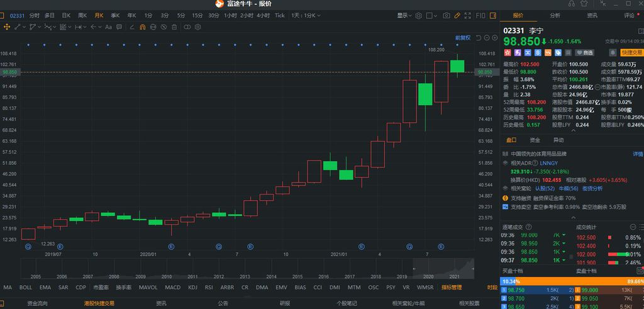Switch to the 周K weekly chart
644x309 pixels.
82,16
